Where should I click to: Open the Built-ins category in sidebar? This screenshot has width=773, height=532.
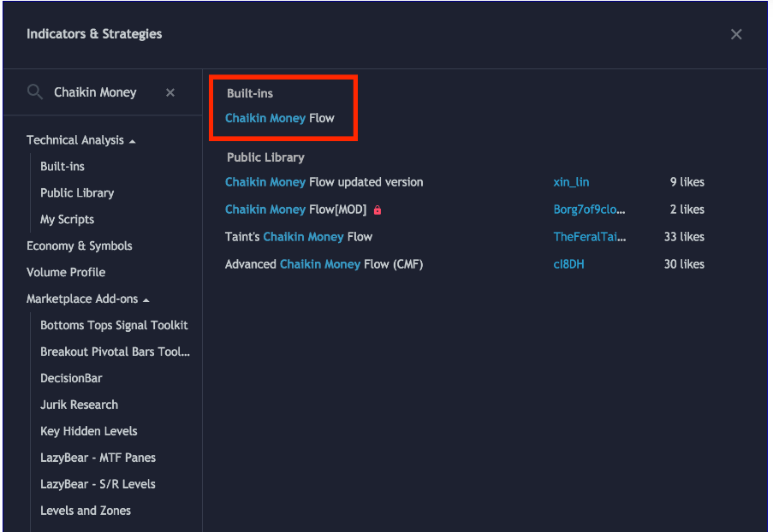pyautogui.click(x=62, y=167)
